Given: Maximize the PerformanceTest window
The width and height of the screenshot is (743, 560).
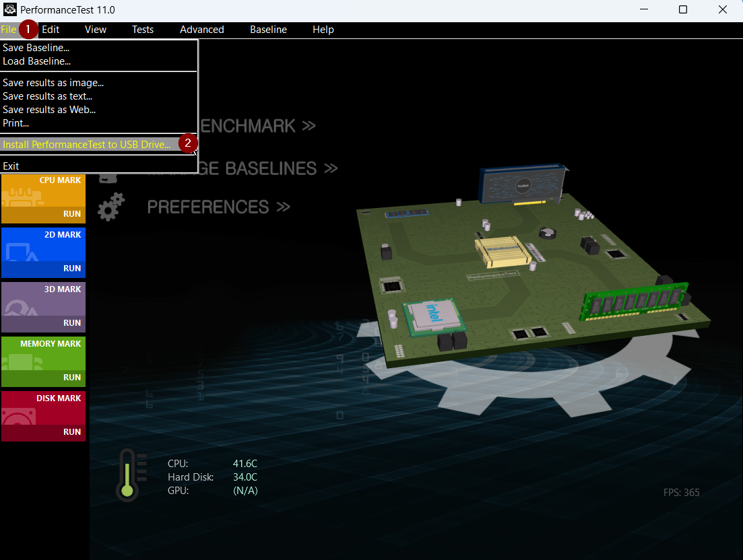Looking at the screenshot, I should pyautogui.click(x=683, y=9).
